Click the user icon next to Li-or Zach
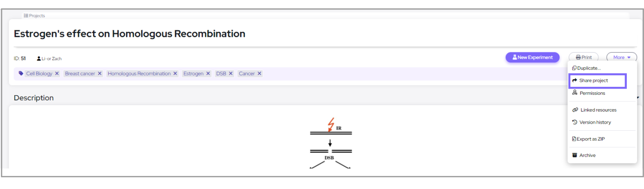Image resolution: width=644 pixels, height=189 pixels. pyautogui.click(x=39, y=59)
